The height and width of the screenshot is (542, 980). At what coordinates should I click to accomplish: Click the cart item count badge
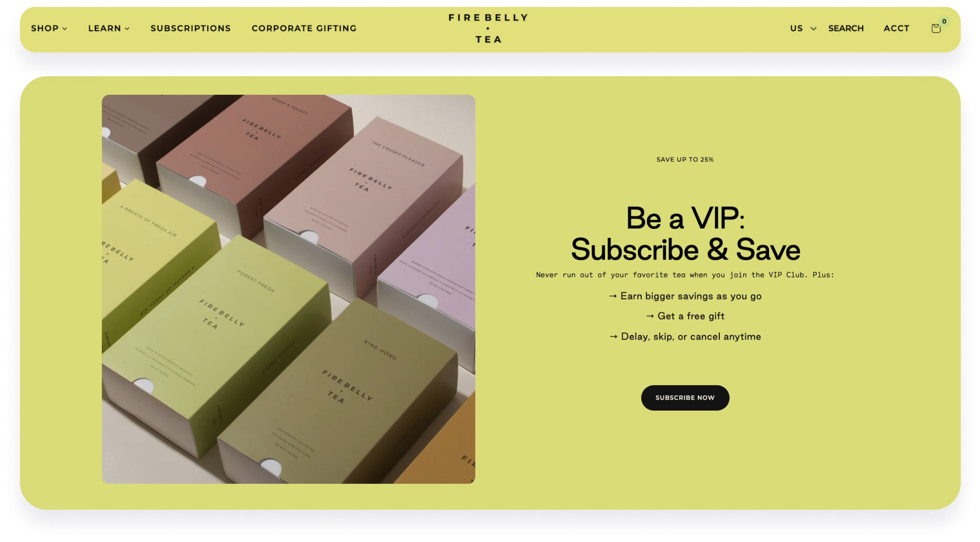(x=944, y=22)
